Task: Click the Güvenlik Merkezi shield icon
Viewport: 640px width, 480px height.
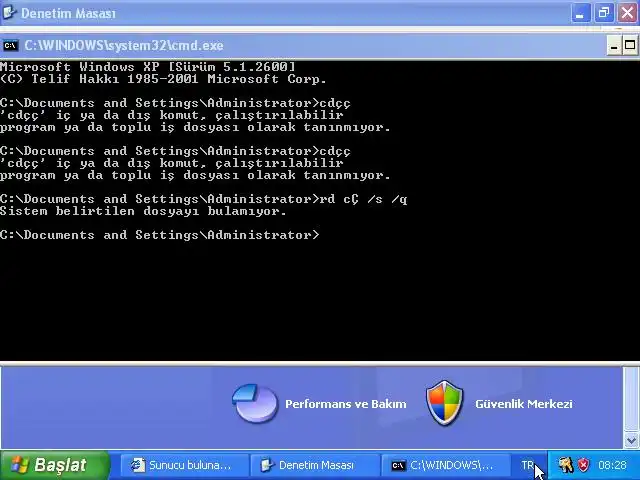Action: point(444,402)
